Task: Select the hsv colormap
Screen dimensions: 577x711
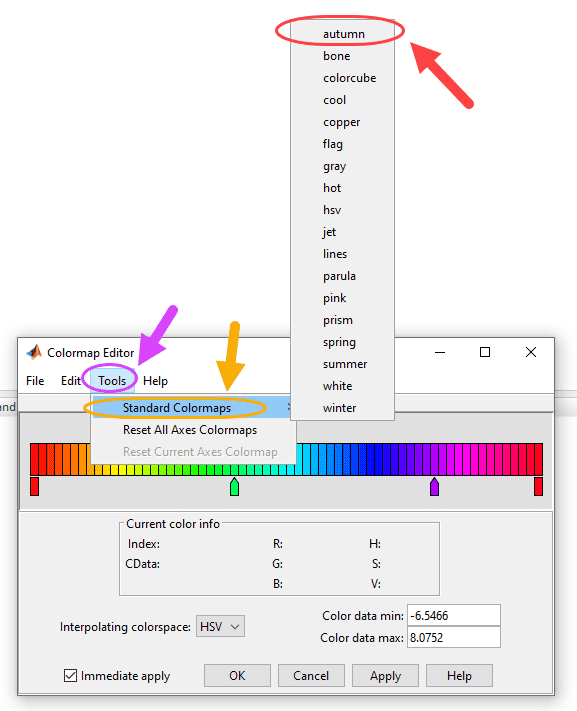Action: [342, 210]
